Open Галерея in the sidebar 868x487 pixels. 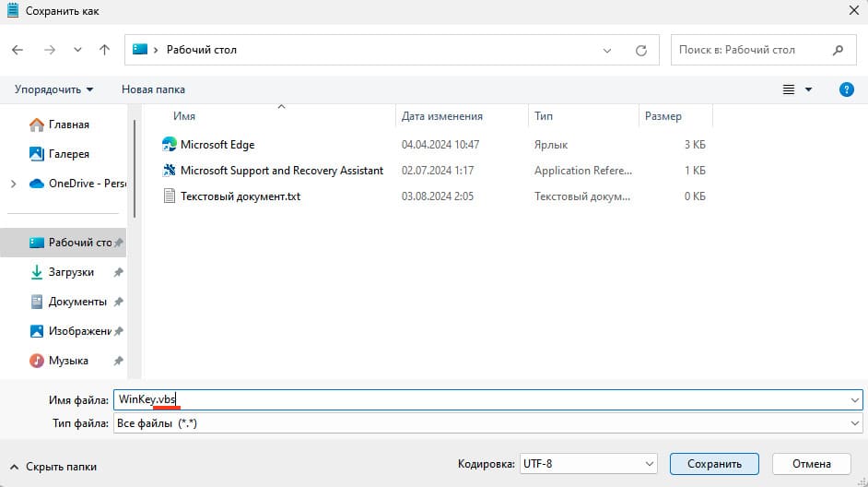68,154
